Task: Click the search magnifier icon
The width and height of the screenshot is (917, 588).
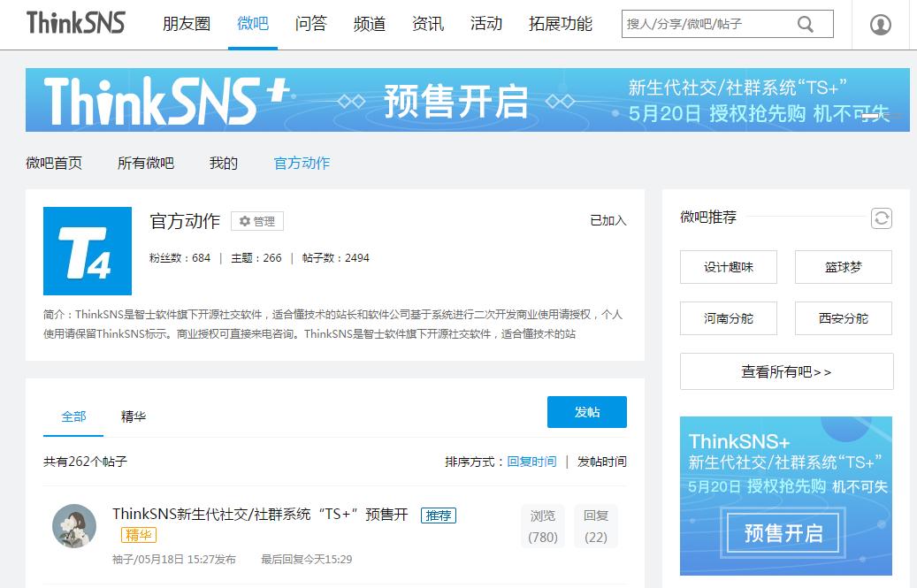Action: (x=805, y=24)
